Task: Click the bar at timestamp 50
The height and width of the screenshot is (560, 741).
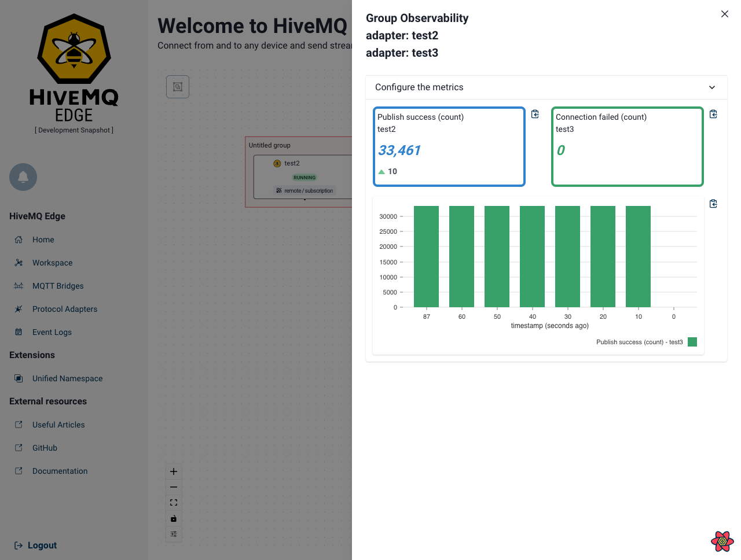Action: (x=497, y=256)
